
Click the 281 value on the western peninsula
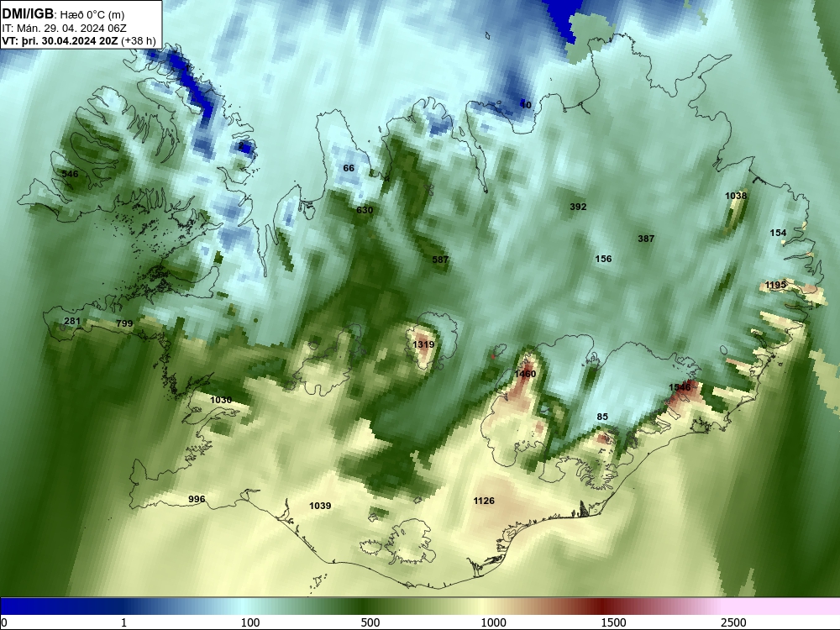72,322
